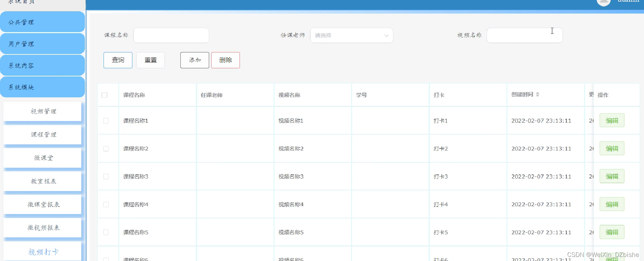Click 编辑 for the 课程名称2 row
Image resolution: width=644 pixels, height=261 pixels.
click(612, 148)
